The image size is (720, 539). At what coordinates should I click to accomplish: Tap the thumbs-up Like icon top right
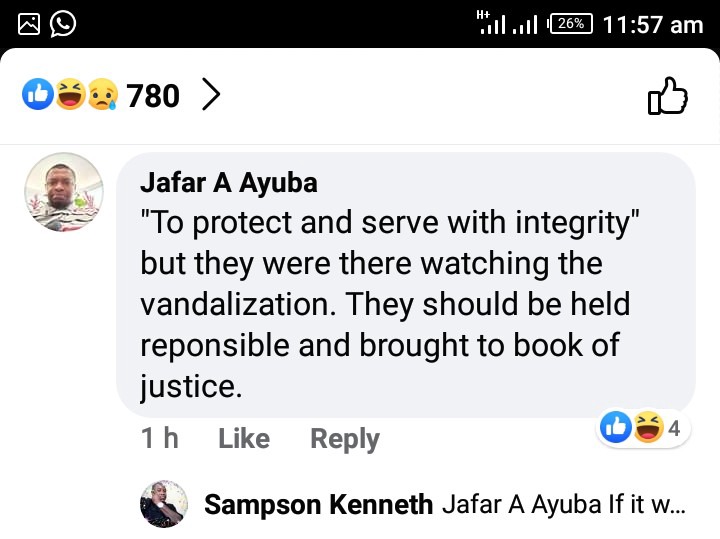[668, 95]
